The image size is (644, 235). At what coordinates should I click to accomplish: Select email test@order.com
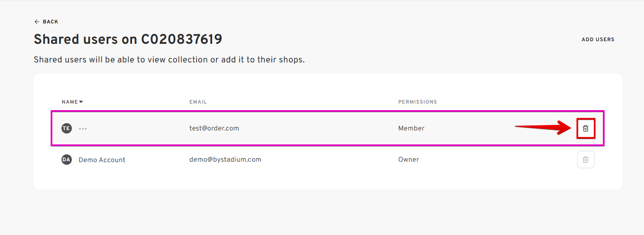pyautogui.click(x=214, y=128)
